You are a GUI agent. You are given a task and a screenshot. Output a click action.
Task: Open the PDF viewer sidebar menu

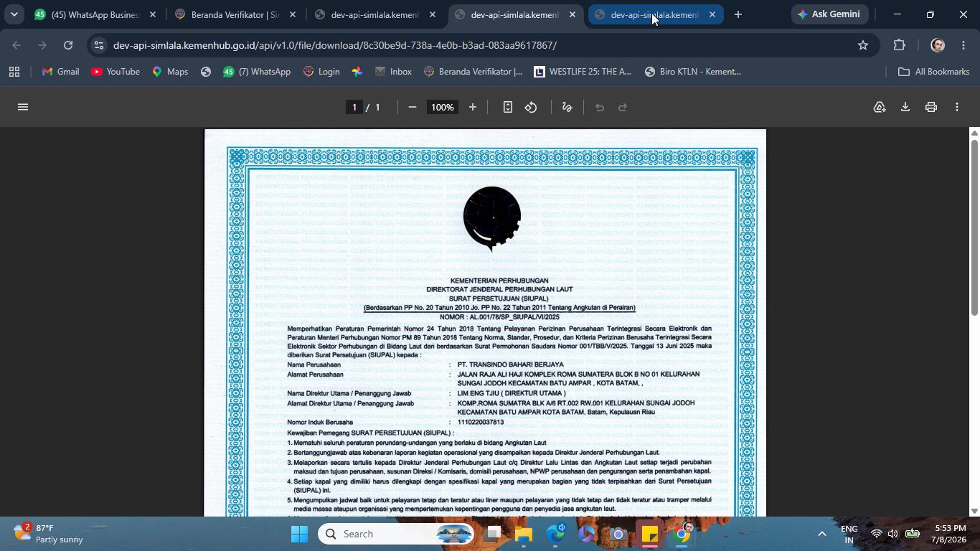tap(23, 107)
